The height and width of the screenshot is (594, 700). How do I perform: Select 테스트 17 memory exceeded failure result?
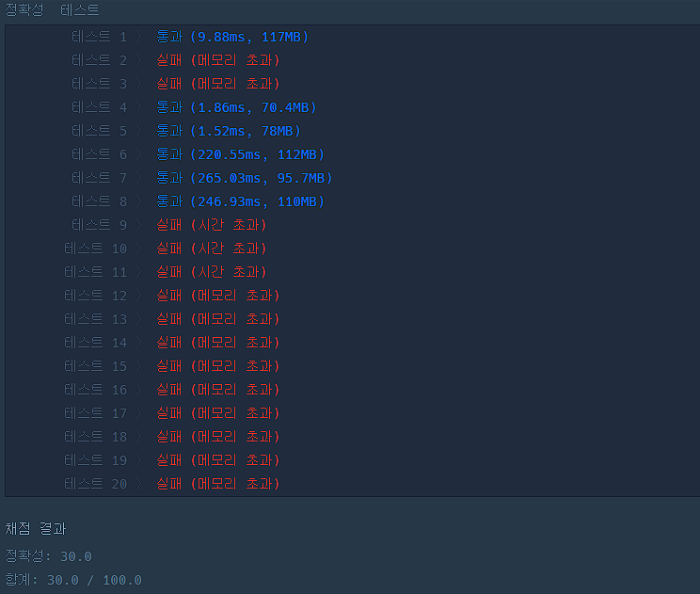218,413
